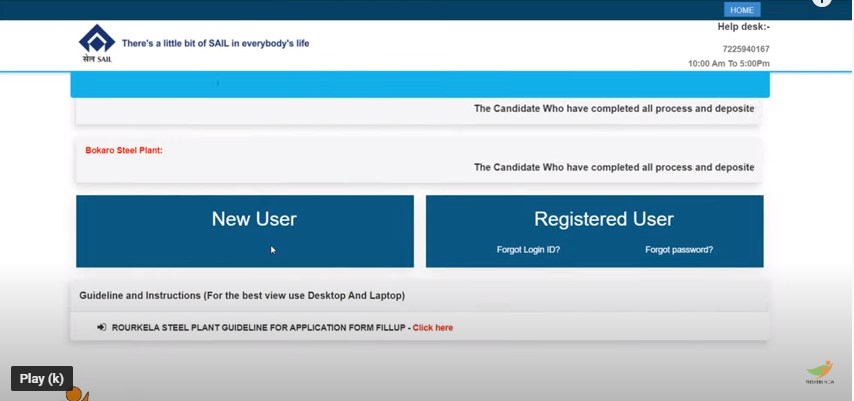This screenshot has width=854, height=401.
Task: Open the New User registration panel
Action: point(245,231)
